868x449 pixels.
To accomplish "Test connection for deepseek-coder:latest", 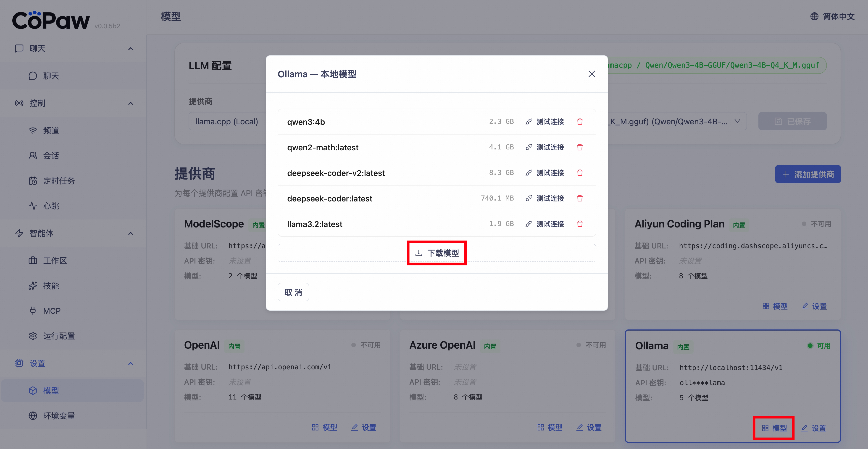I will 544,198.
